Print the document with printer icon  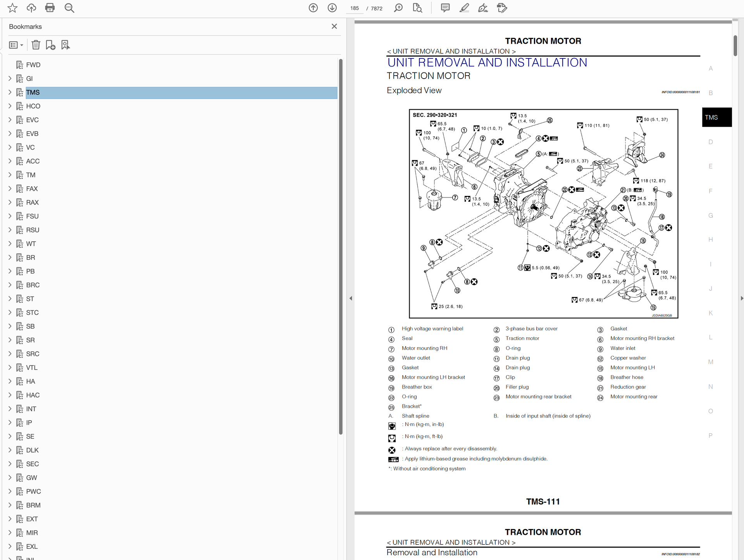click(50, 8)
